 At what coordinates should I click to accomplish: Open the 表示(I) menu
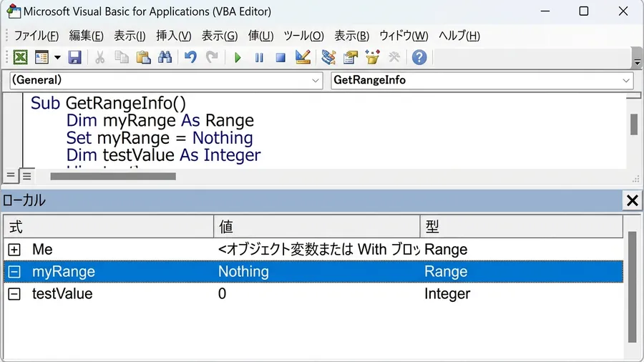[130, 36]
